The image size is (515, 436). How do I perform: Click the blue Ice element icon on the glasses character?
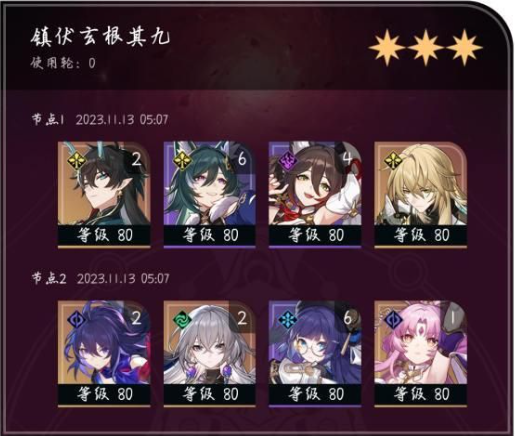pyautogui.click(x=287, y=320)
